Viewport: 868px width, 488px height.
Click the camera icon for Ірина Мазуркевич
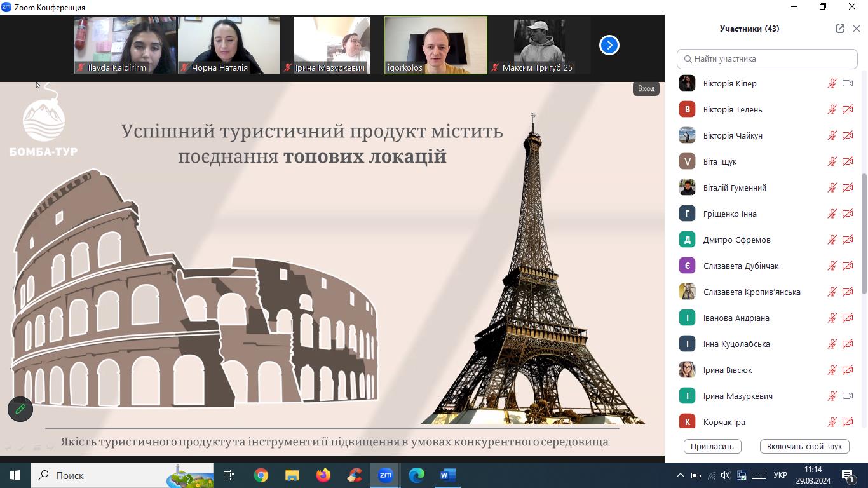tap(848, 396)
